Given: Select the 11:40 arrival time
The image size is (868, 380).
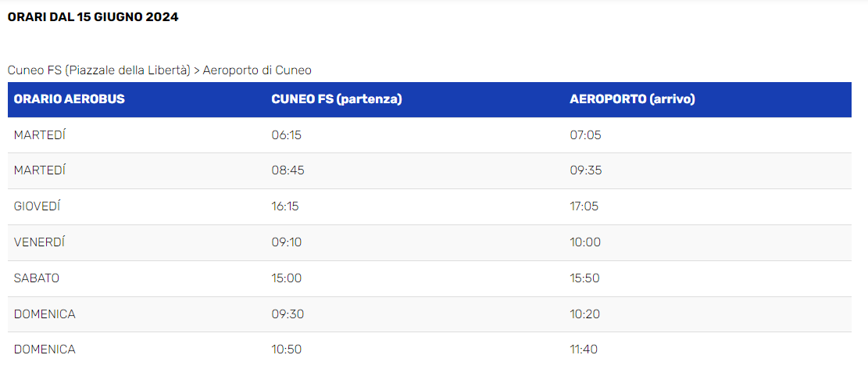Looking at the screenshot, I should (x=584, y=350).
